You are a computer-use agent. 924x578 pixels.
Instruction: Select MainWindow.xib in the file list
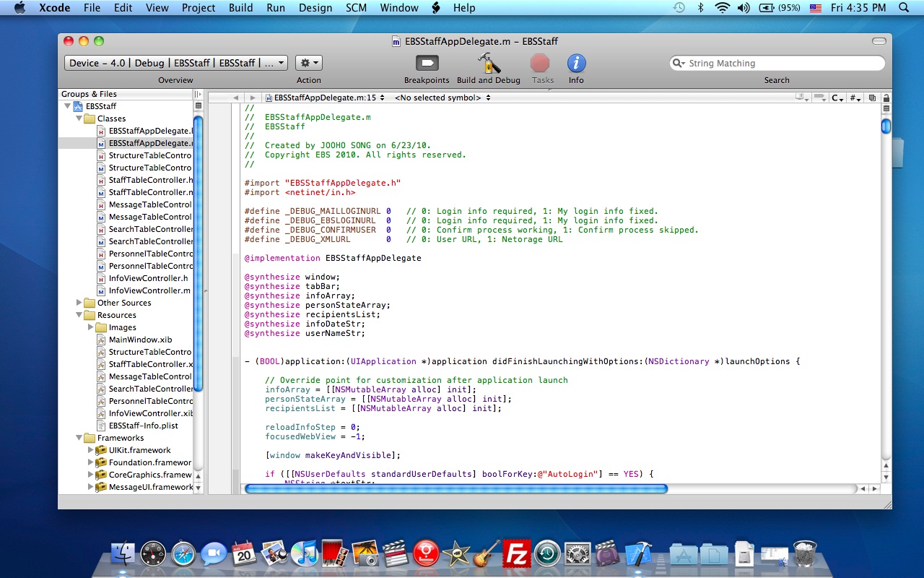[140, 340]
